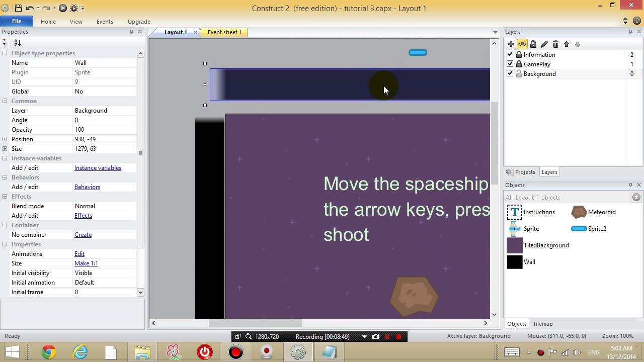Image resolution: width=644 pixels, height=362 pixels.
Task: Click the Create container link
Action: tap(83, 235)
